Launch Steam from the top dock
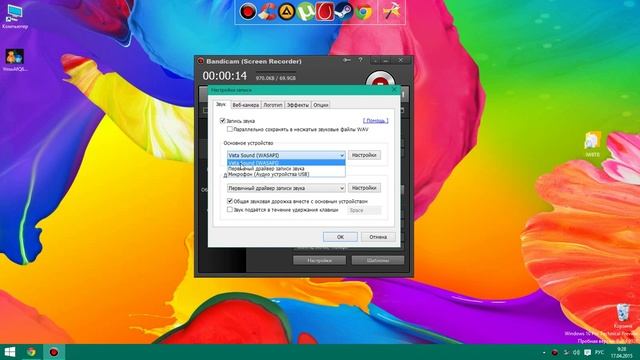Screen dimensions: 640x360 point(343,11)
